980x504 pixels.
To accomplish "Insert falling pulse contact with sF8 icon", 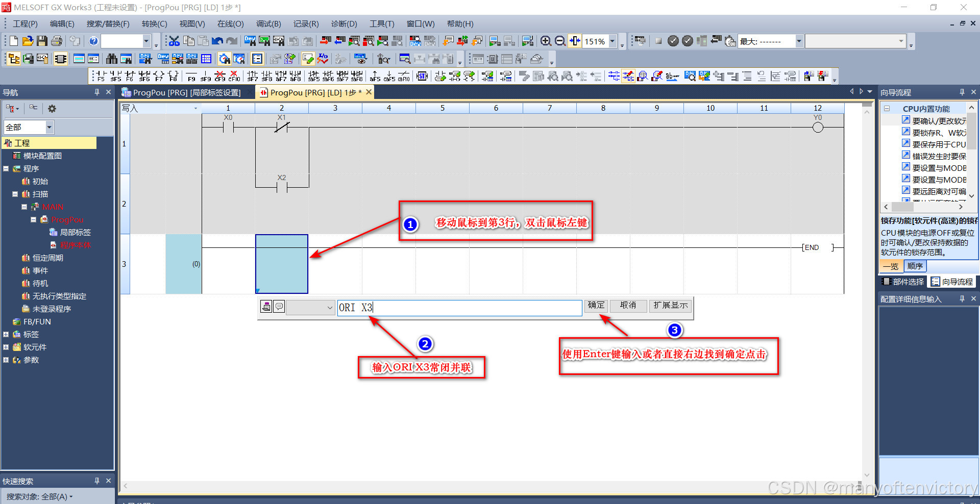I will [x=266, y=76].
